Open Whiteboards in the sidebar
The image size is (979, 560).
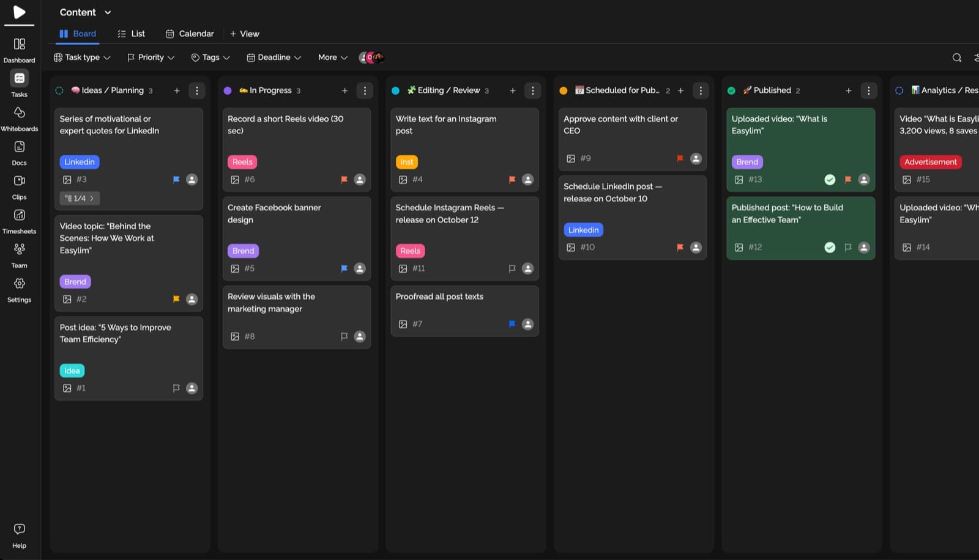click(x=19, y=119)
